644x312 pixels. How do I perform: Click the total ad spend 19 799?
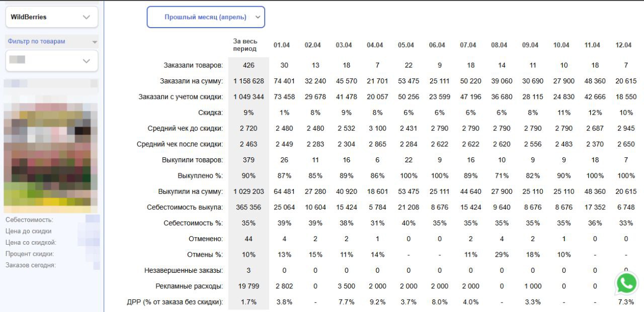coord(249,286)
